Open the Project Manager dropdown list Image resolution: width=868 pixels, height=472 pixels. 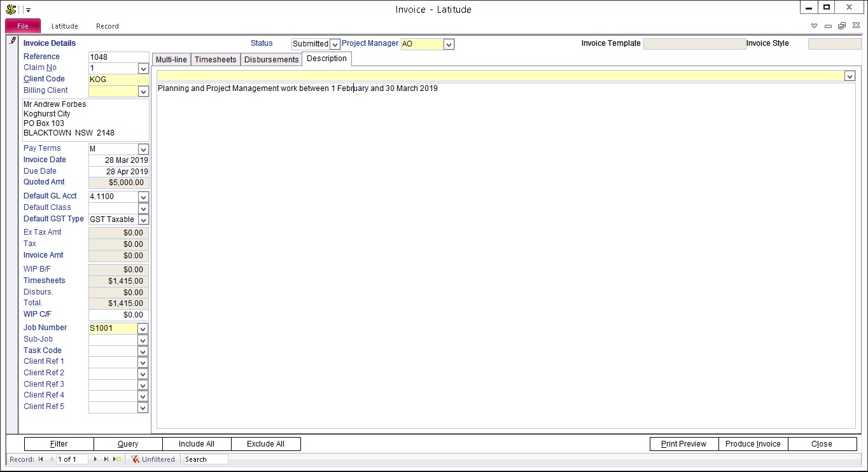click(x=449, y=45)
